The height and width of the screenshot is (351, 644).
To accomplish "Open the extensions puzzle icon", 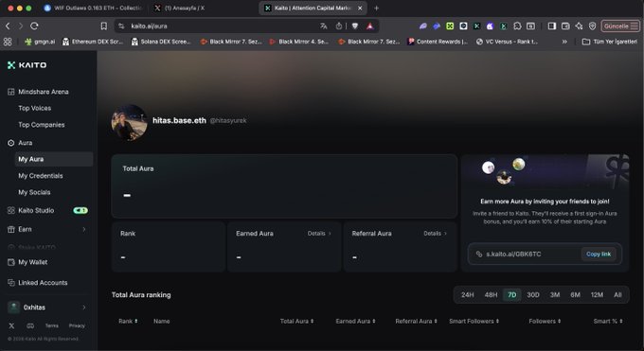I will pyautogui.click(x=517, y=26).
